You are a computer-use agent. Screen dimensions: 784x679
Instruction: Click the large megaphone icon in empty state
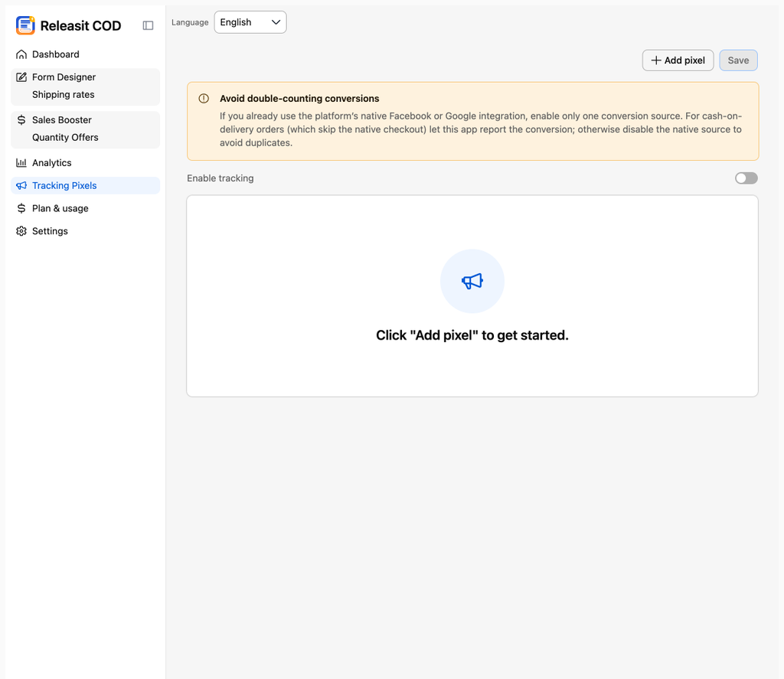coord(472,281)
